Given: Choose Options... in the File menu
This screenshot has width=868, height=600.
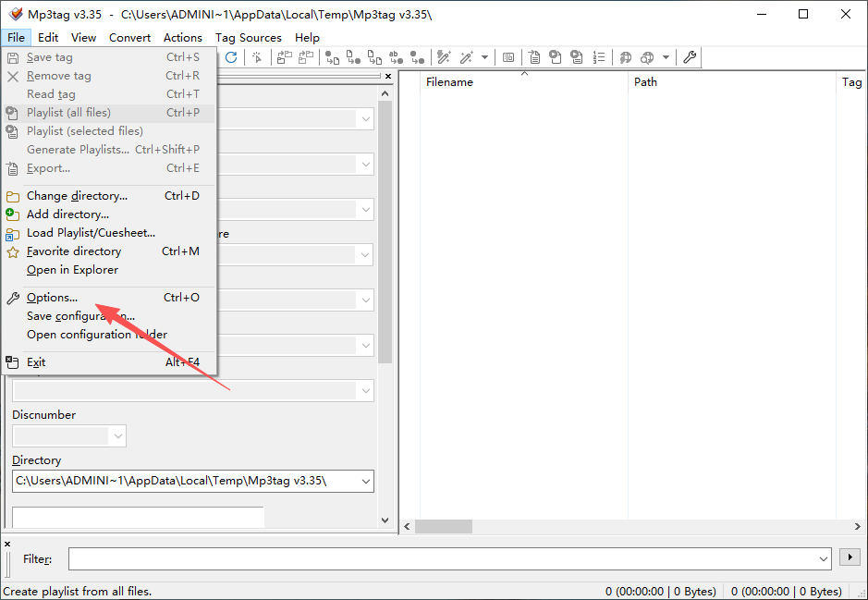Looking at the screenshot, I should pyautogui.click(x=108, y=298).
